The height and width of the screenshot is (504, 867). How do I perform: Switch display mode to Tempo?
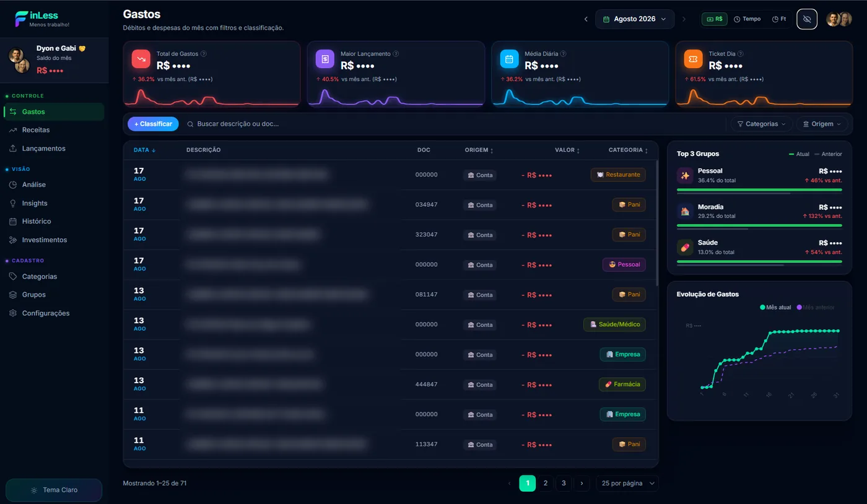click(x=747, y=19)
